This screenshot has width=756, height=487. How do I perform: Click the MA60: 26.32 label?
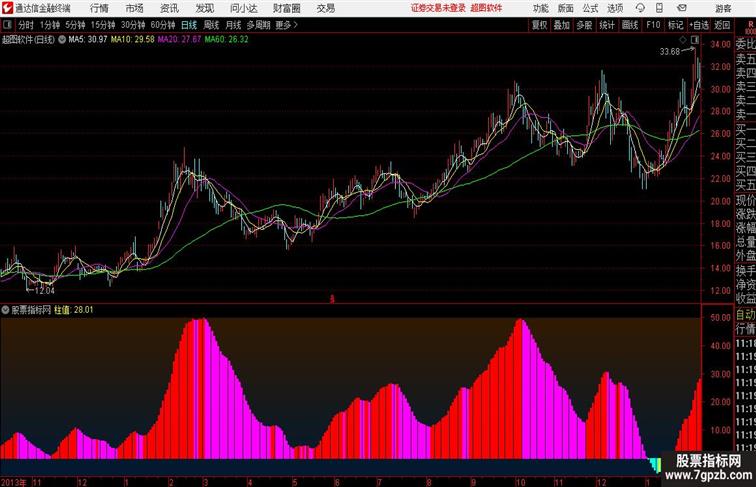click(226, 40)
